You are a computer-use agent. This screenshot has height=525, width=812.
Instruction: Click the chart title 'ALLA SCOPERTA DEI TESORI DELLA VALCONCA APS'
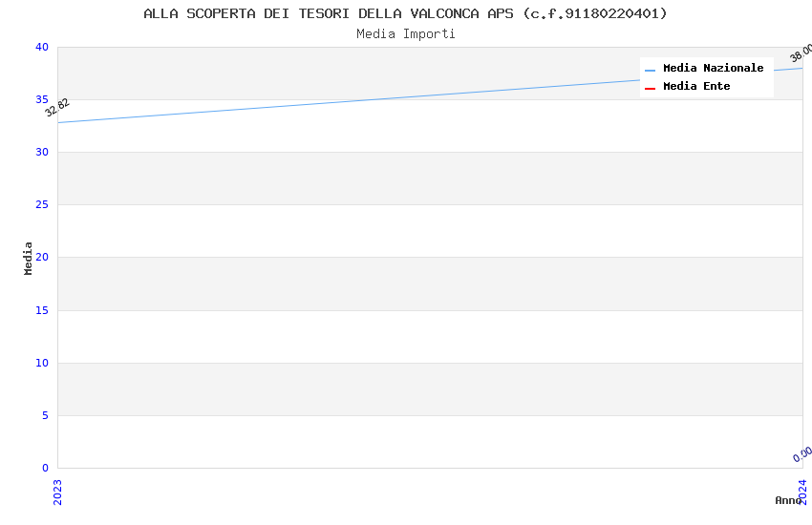coord(329,13)
